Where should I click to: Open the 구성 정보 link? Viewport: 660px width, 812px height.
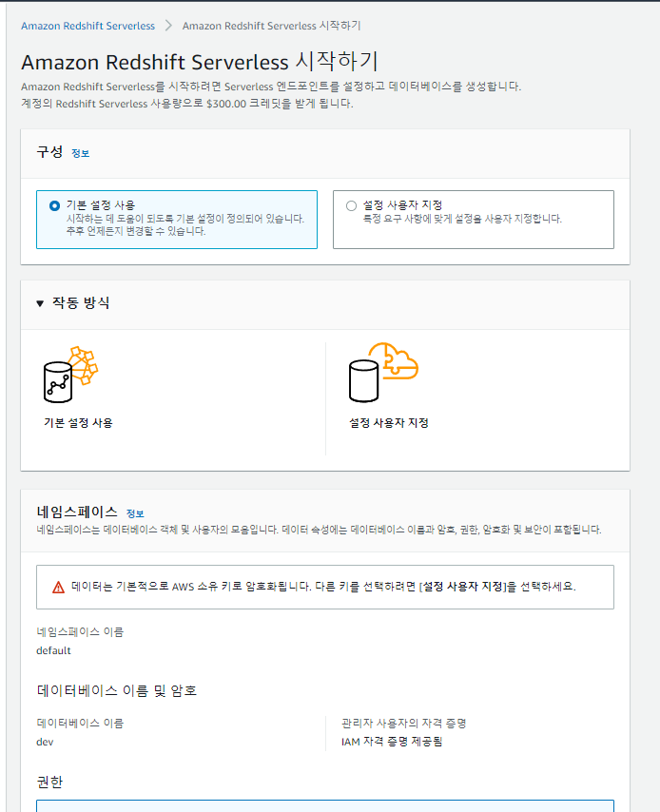80,153
